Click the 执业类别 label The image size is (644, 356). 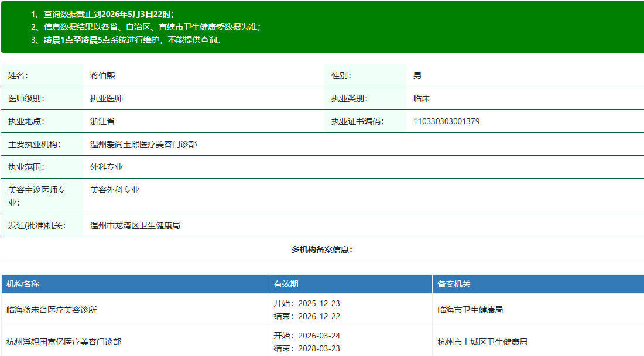[x=350, y=98]
